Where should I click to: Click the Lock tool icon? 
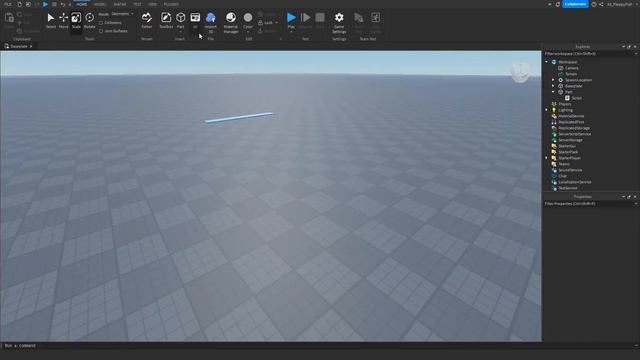[x=260, y=22]
